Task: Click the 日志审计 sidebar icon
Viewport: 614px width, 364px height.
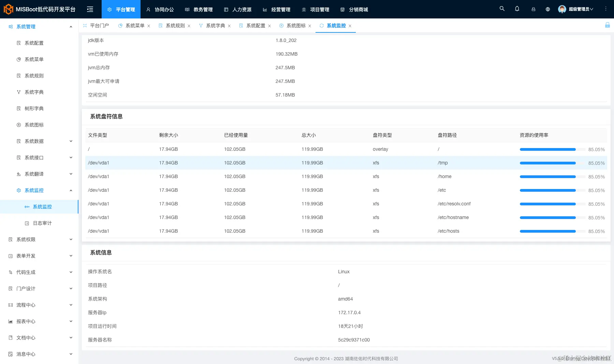Action: 27,223
